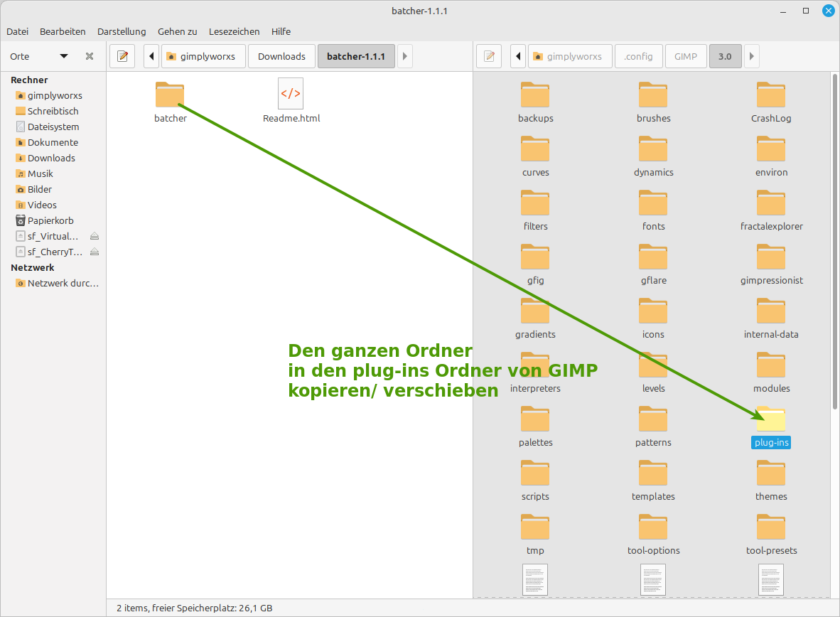Open the Datei menu

pyautogui.click(x=17, y=31)
